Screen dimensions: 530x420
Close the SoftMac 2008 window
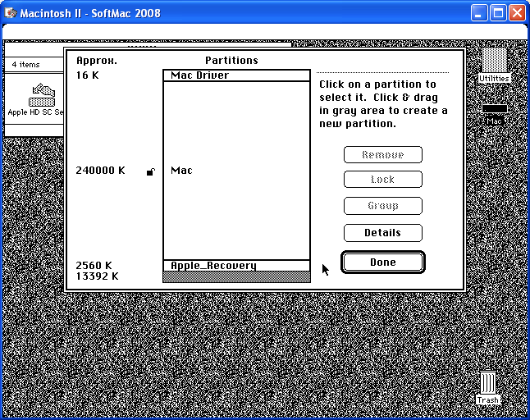click(x=517, y=13)
